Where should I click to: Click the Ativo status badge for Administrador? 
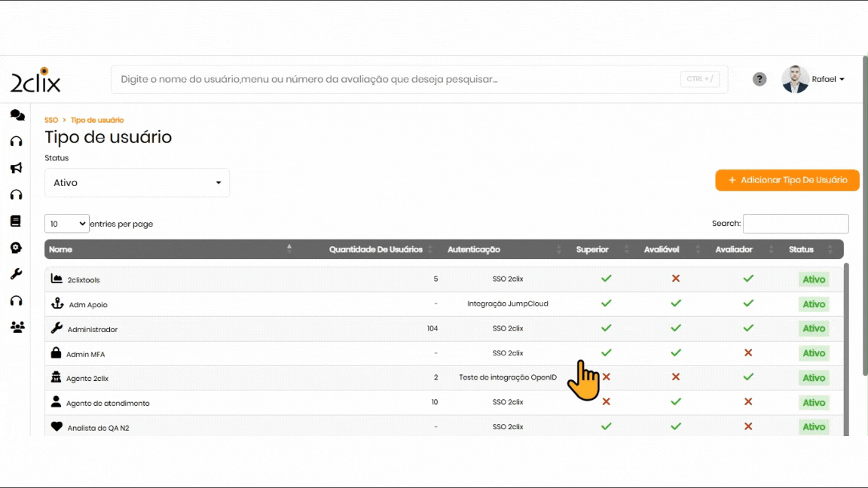pyautogui.click(x=814, y=328)
